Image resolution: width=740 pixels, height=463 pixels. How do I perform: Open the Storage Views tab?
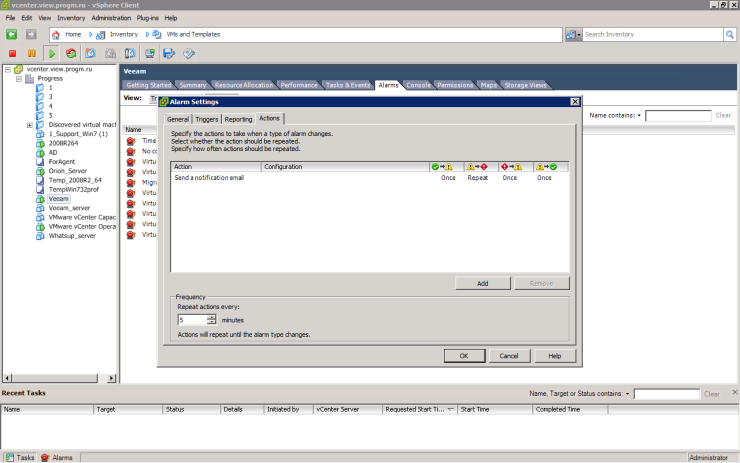click(525, 85)
